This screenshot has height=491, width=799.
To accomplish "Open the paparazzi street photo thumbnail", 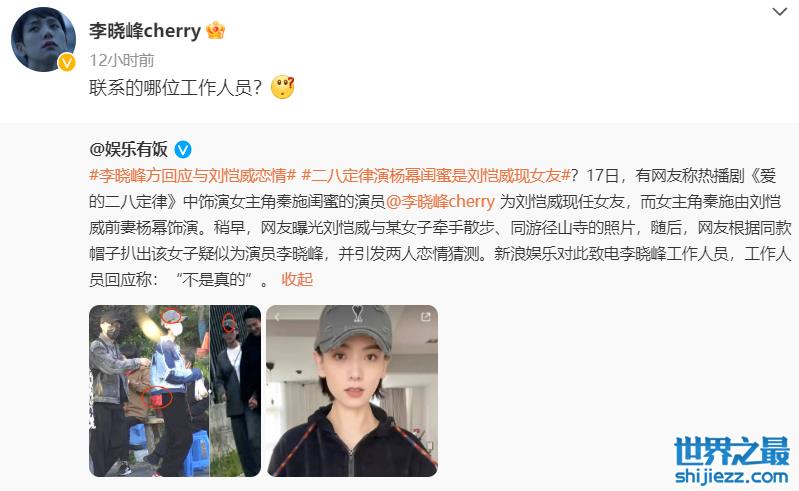I will [x=175, y=391].
